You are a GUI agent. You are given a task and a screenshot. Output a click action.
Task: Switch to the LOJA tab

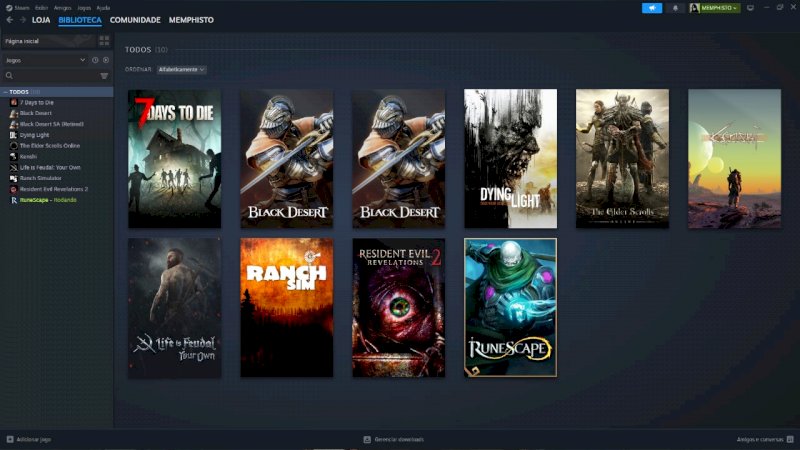[x=41, y=20]
